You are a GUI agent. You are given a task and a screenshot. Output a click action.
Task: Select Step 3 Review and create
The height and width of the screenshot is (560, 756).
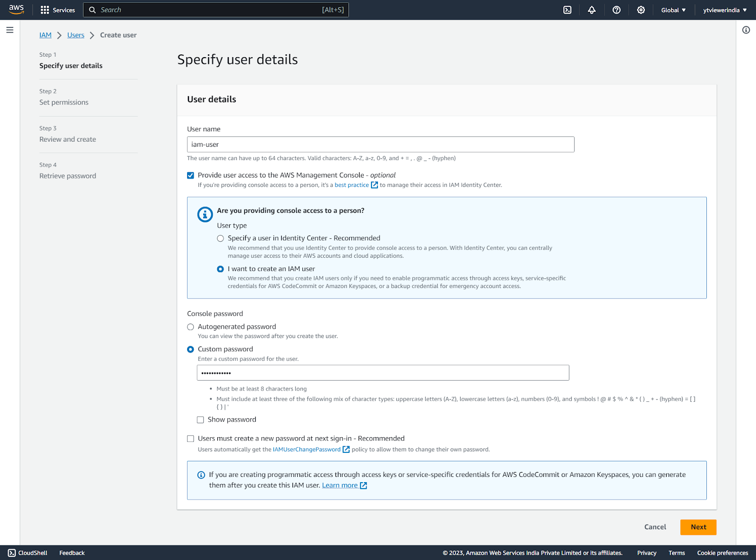point(68,139)
